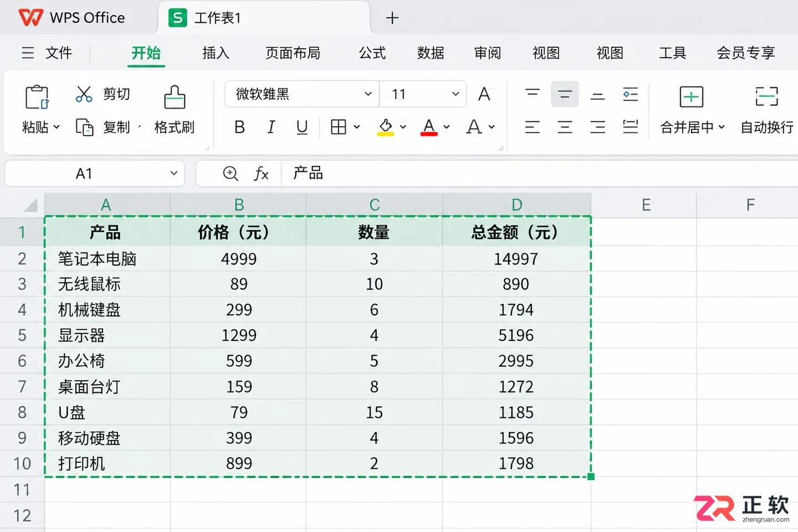
Task: Open the 页面布局 ribbon tab
Action: click(293, 53)
